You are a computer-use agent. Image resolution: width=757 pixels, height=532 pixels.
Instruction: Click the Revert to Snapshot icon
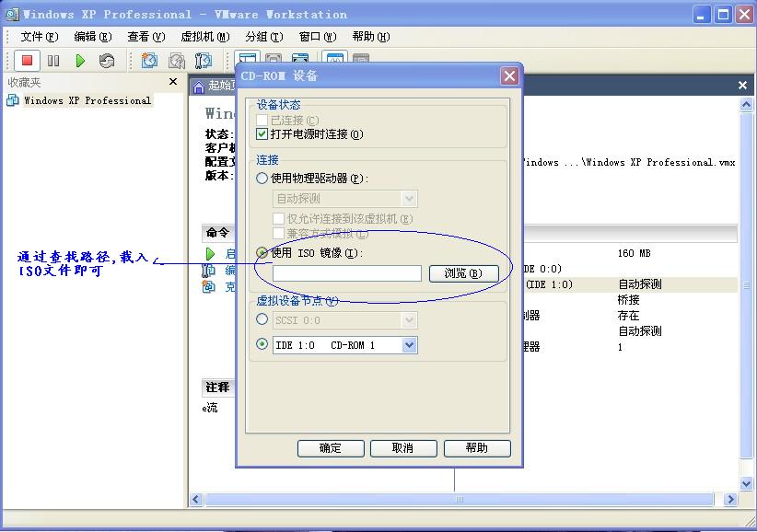point(177,61)
